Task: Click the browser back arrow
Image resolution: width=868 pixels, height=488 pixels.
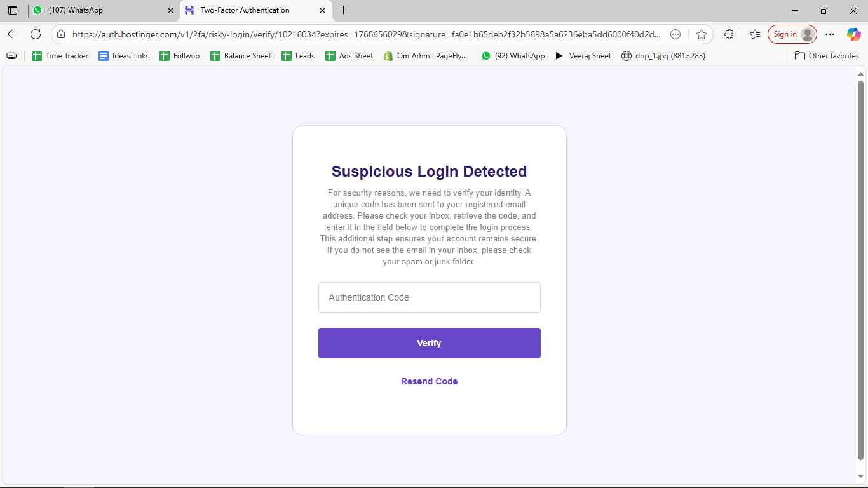Action: tap(13, 34)
